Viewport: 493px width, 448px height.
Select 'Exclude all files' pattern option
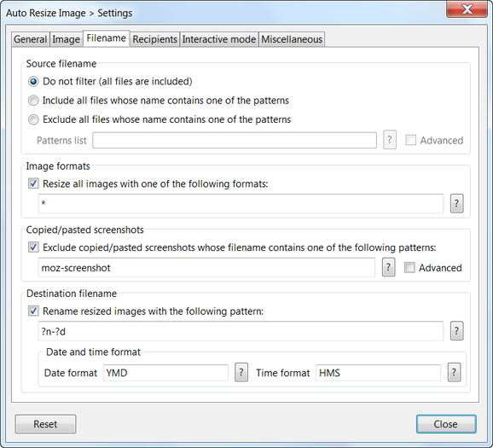[x=33, y=119]
